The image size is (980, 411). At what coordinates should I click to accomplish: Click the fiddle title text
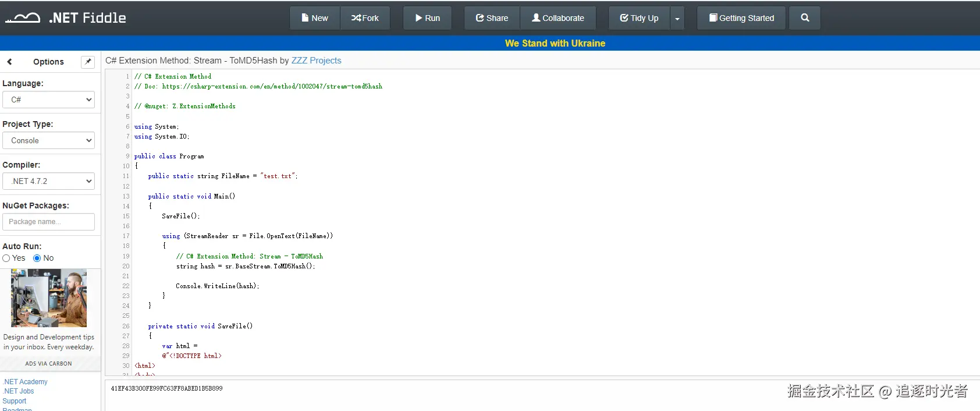coord(197,61)
